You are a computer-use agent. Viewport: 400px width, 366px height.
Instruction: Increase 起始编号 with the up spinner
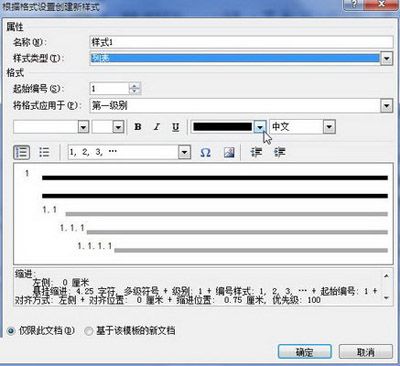[x=135, y=86]
